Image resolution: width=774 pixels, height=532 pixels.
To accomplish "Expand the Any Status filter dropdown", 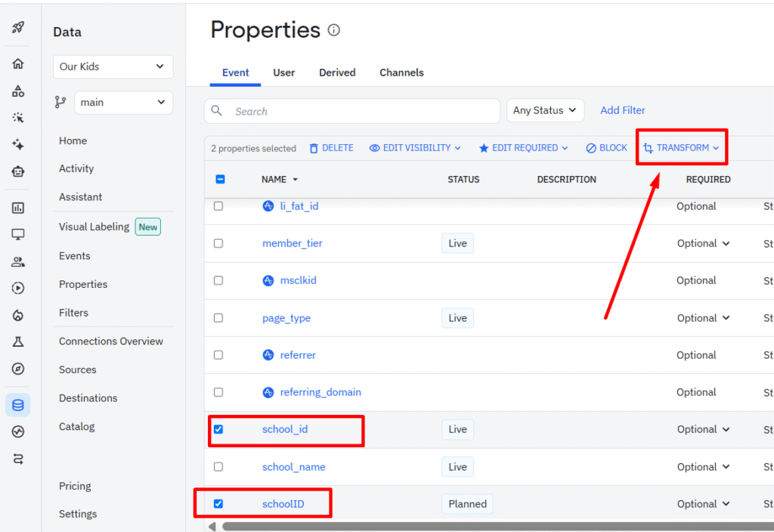I will [545, 110].
